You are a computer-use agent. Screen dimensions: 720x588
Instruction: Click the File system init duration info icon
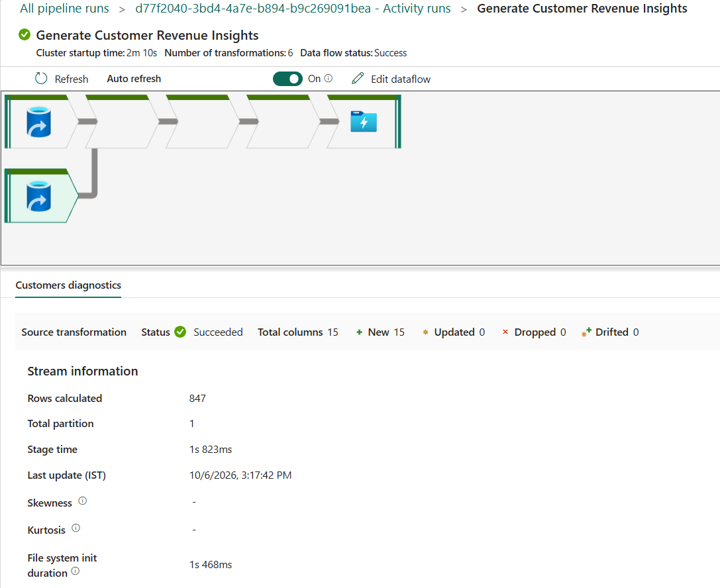[x=76, y=571]
